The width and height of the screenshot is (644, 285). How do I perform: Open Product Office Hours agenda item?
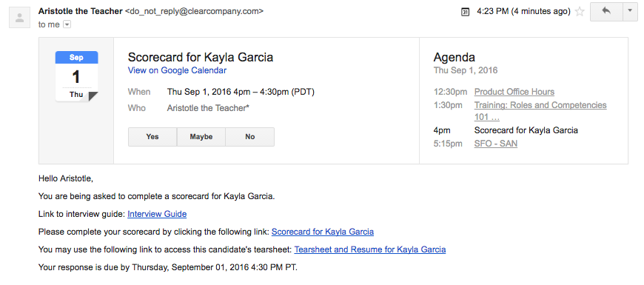click(x=514, y=92)
